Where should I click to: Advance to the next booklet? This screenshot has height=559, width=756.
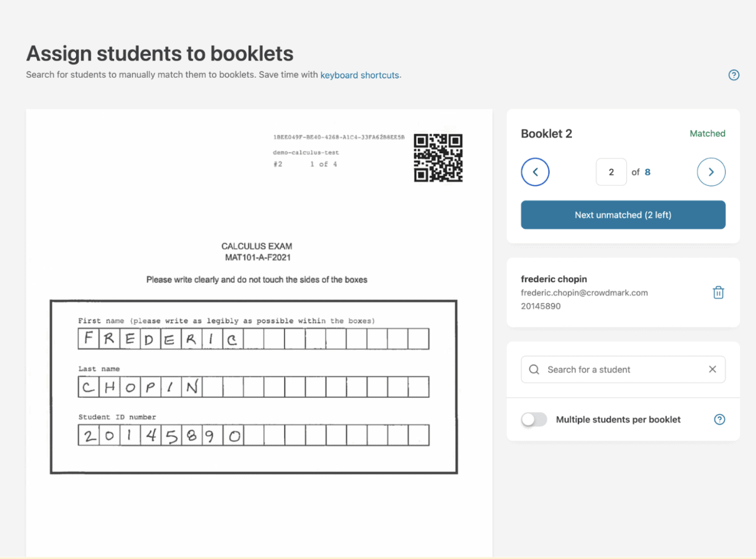point(711,172)
